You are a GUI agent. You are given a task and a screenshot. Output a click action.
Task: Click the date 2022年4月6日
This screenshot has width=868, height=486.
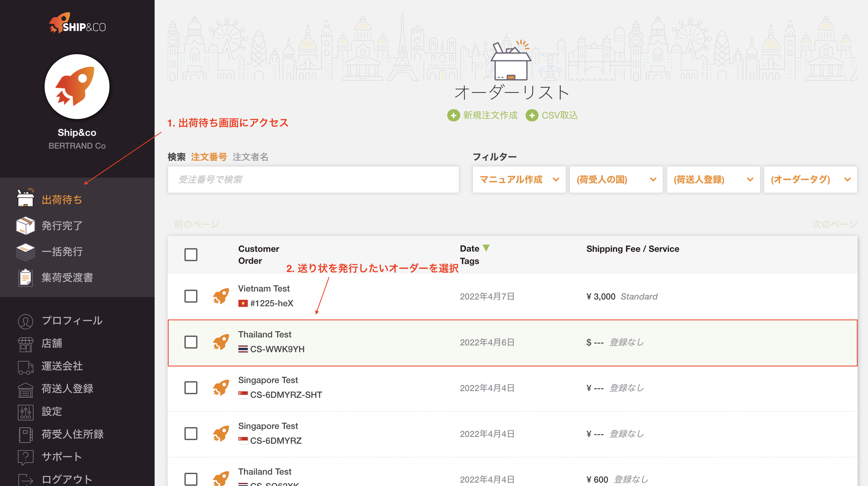point(487,342)
